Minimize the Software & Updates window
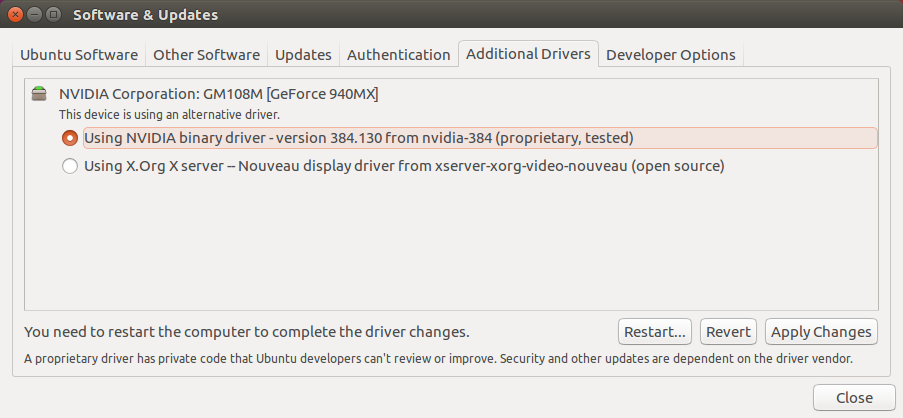903x418 pixels. (x=35, y=14)
